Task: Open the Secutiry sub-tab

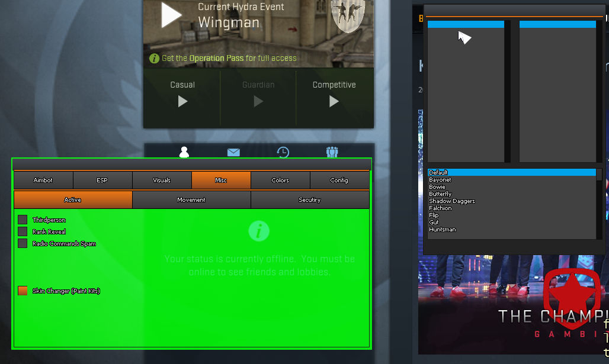Action: tap(310, 200)
